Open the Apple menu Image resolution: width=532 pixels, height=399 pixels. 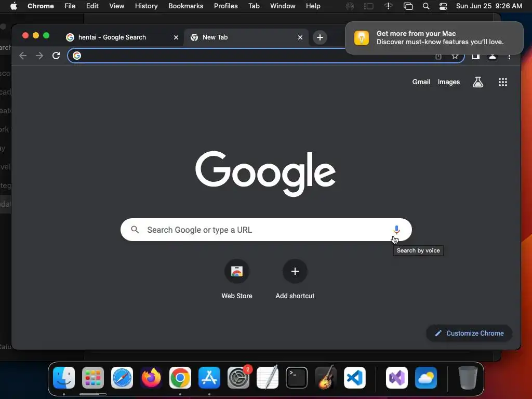point(14,6)
